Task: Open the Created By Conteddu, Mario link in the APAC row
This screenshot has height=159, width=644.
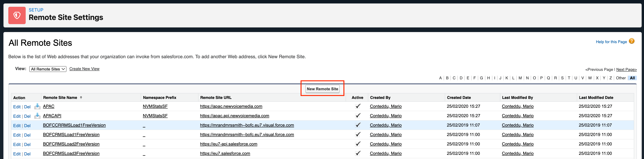Action: pos(386,106)
